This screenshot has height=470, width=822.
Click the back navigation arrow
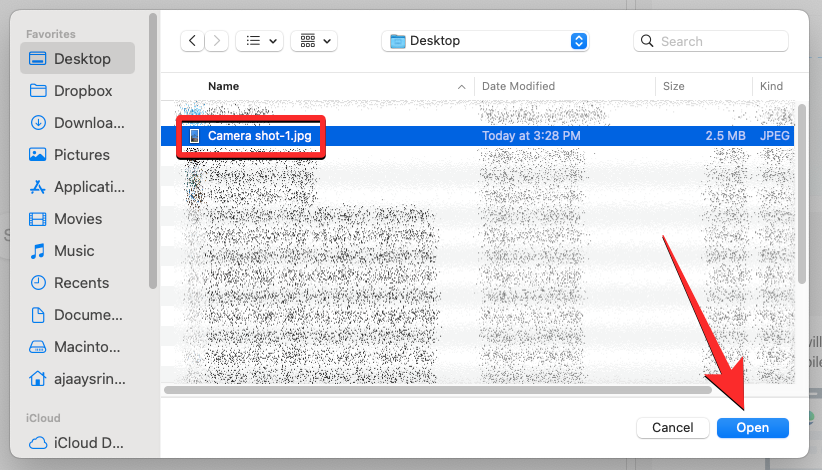tap(192, 41)
